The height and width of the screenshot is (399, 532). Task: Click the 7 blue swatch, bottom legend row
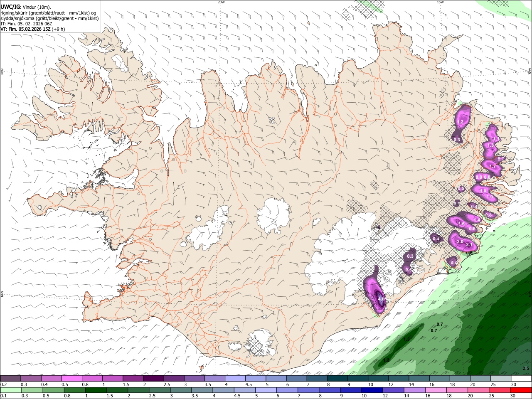click(x=308, y=390)
